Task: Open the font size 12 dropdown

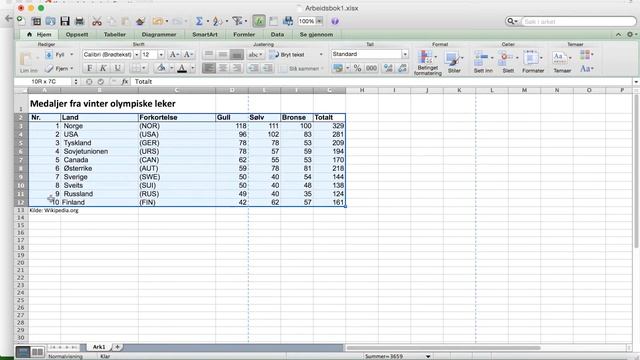Action: tap(161, 54)
